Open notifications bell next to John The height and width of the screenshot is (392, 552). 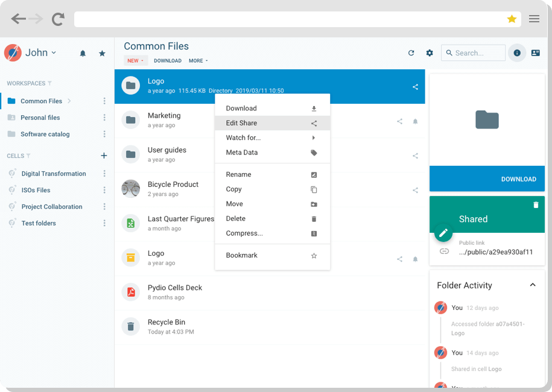(x=83, y=53)
